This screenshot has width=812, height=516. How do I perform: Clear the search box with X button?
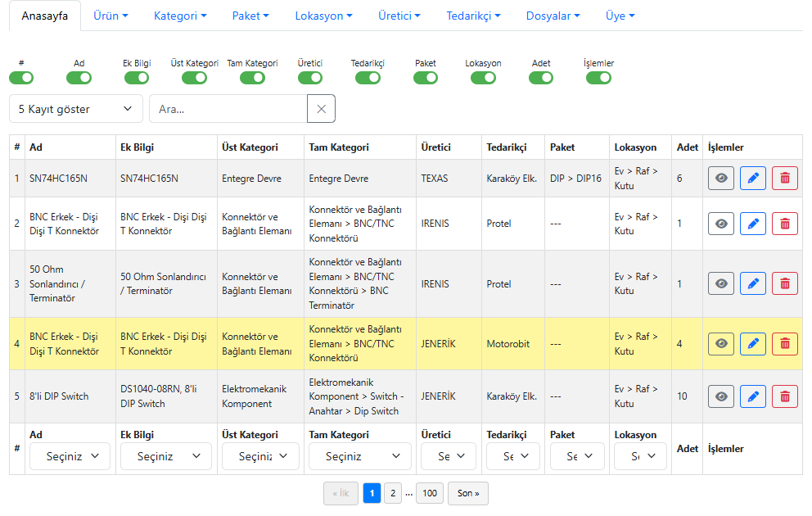click(x=321, y=109)
